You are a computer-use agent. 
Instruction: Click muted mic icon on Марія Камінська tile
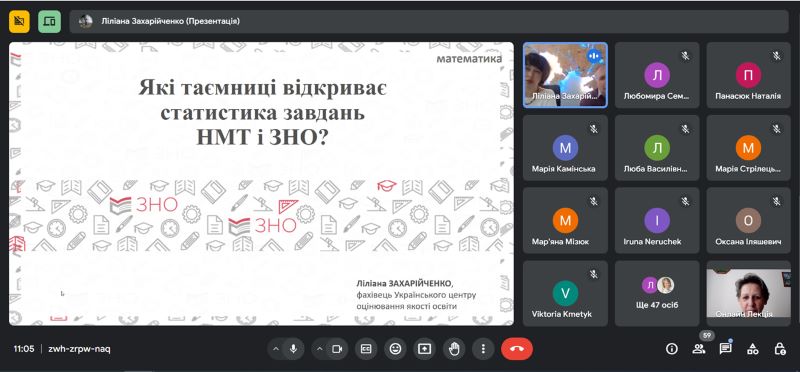[x=594, y=129]
